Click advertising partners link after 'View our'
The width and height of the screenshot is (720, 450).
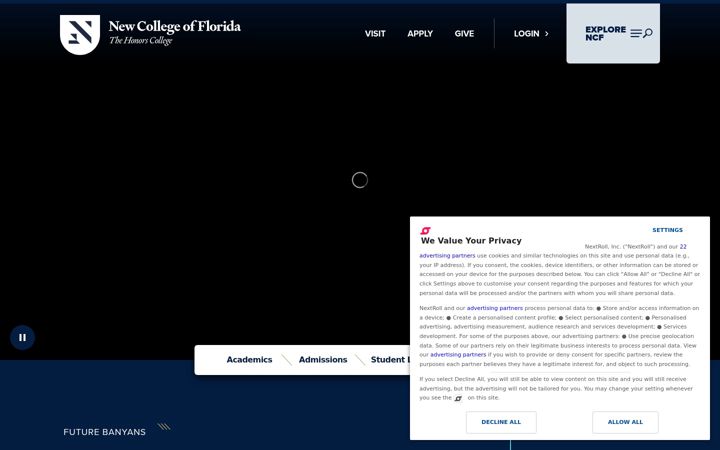click(x=458, y=355)
